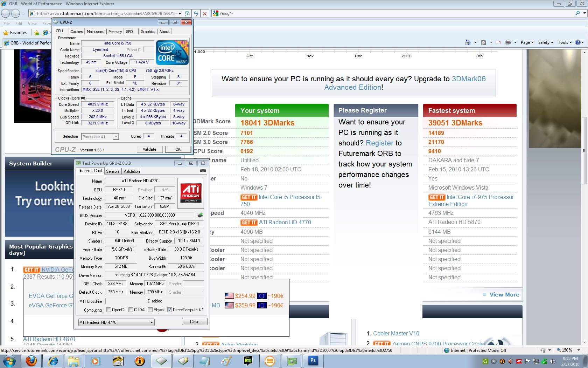
Task: Toggle the DirectCompute 4.1 checkbox
Action: (169, 310)
